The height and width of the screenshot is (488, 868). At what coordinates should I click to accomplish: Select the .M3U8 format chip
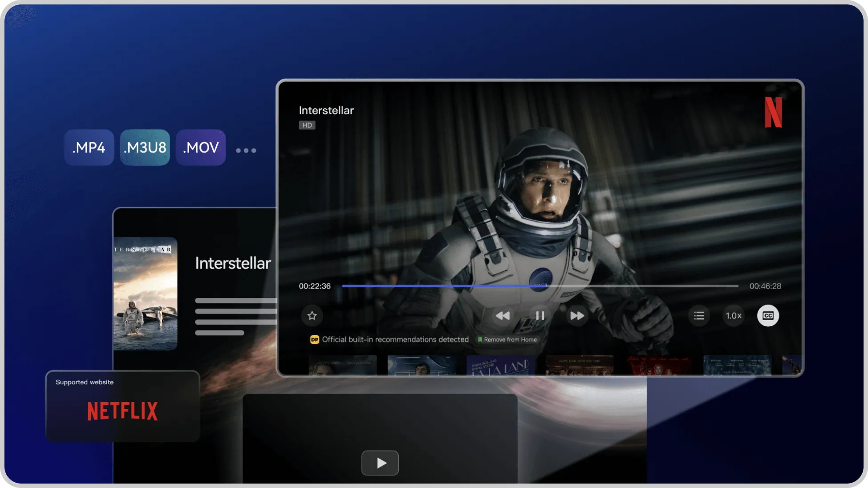tap(145, 147)
